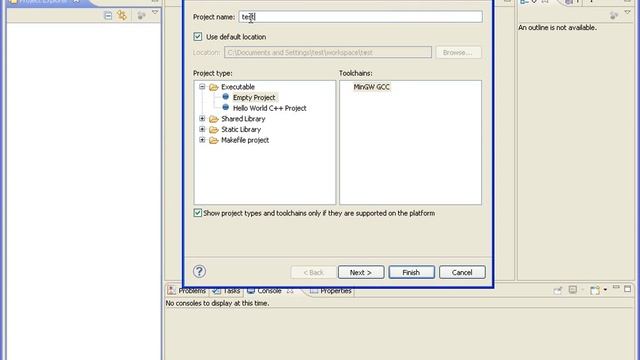Maximize the Console panel

627,289
